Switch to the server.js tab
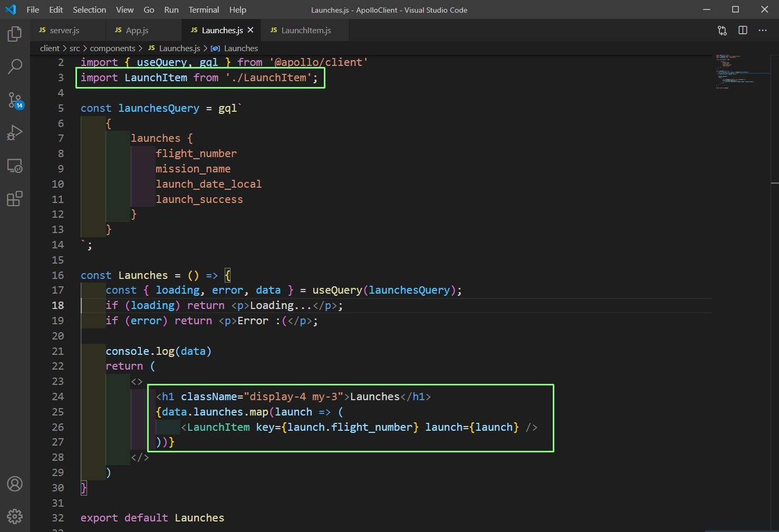 point(68,30)
